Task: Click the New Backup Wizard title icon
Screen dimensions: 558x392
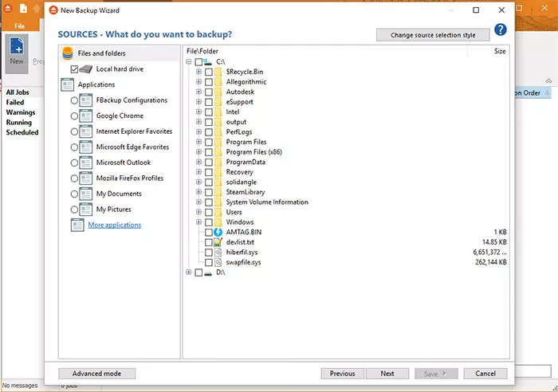Action: click(53, 10)
